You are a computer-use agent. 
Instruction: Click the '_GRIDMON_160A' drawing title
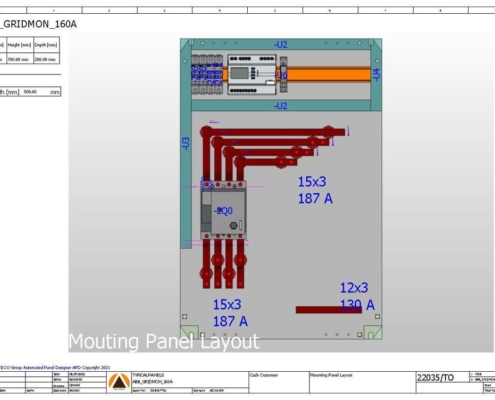tap(38, 24)
